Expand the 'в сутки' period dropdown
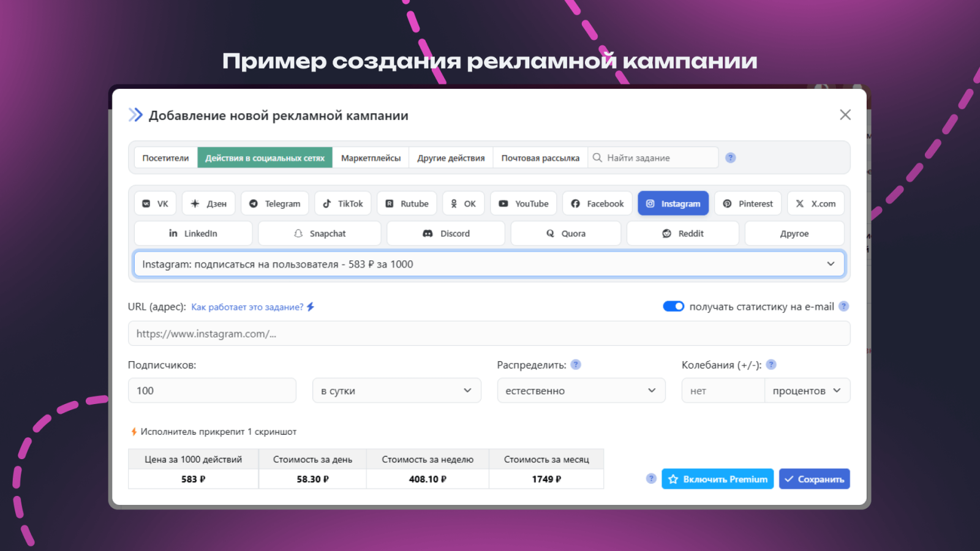 coord(396,391)
